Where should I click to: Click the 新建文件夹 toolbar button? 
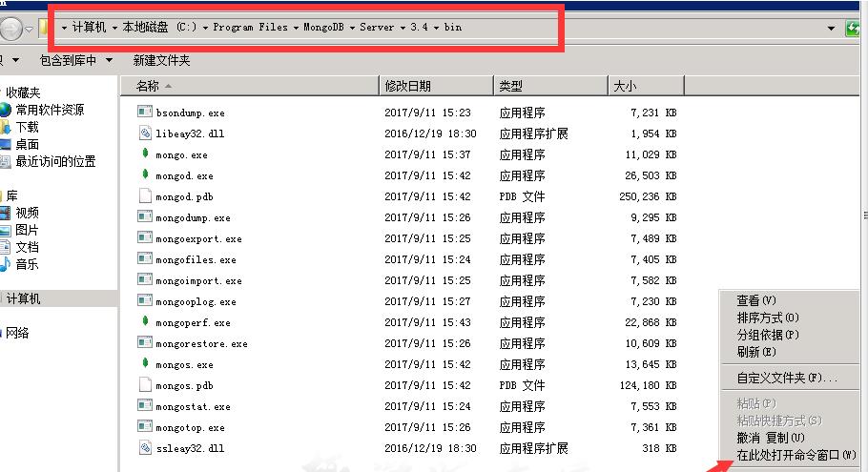[x=161, y=60]
